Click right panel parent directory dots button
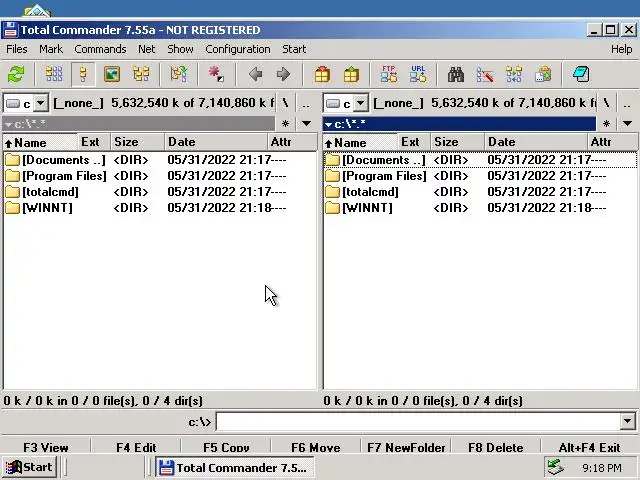The image size is (640, 480). click(627, 103)
